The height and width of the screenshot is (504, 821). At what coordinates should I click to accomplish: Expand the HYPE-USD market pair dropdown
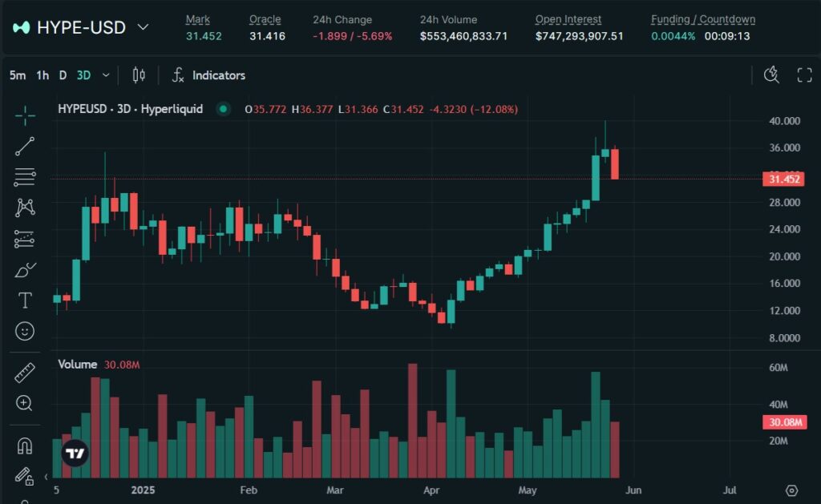[143, 26]
